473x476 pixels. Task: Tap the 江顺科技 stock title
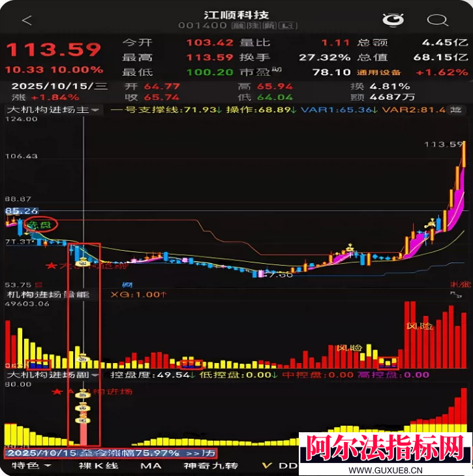click(236, 15)
